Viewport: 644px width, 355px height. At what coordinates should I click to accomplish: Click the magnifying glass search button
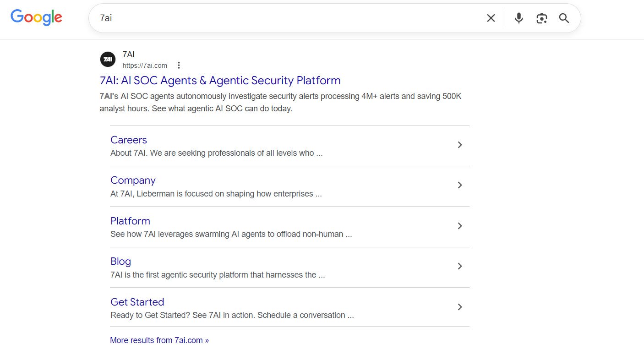pos(564,18)
